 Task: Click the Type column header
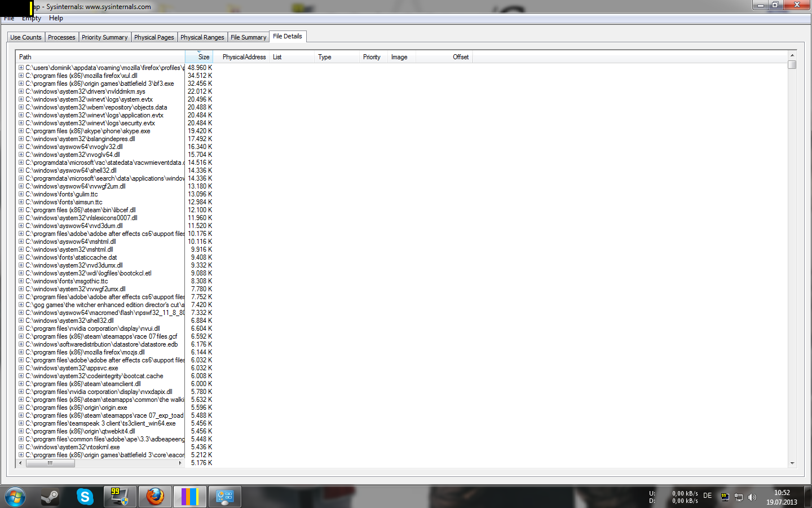pos(337,57)
